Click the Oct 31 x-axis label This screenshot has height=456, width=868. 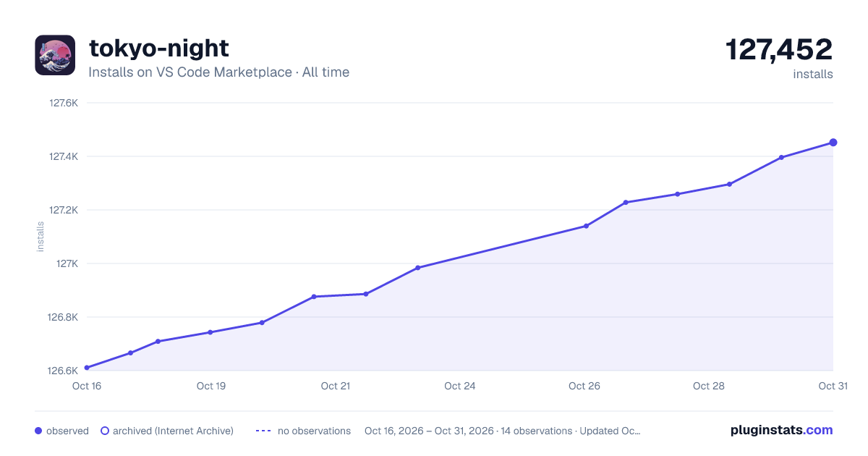coord(833,386)
